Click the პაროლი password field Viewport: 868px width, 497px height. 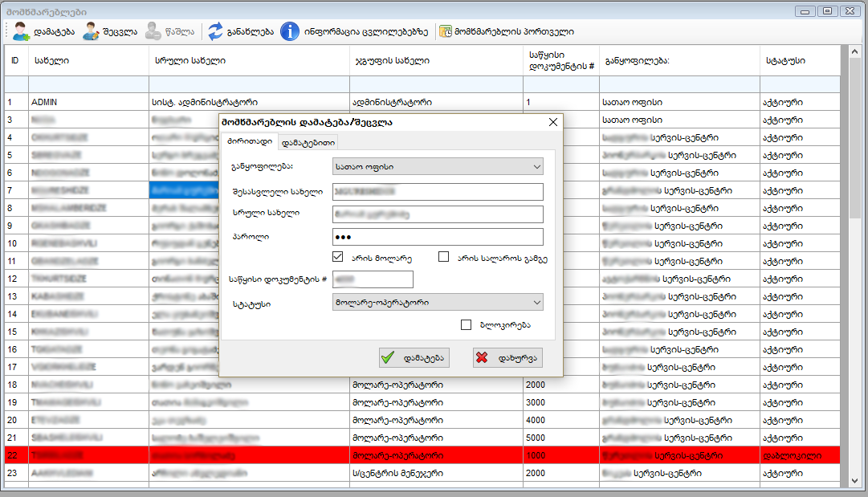pyautogui.click(x=437, y=237)
